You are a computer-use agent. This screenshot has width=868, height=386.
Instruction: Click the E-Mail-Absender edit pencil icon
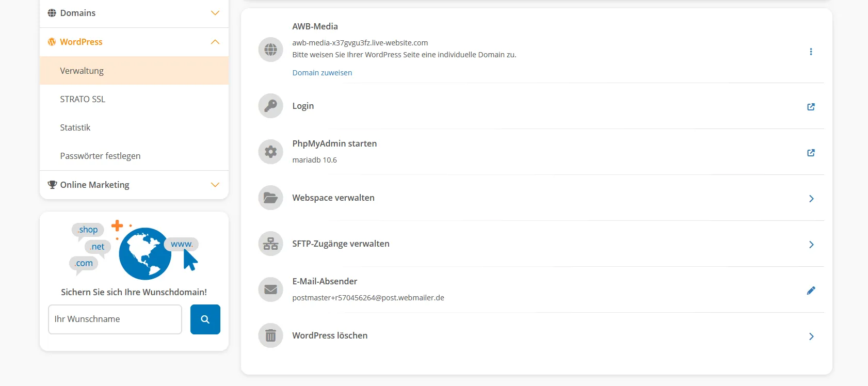click(811, 291)
